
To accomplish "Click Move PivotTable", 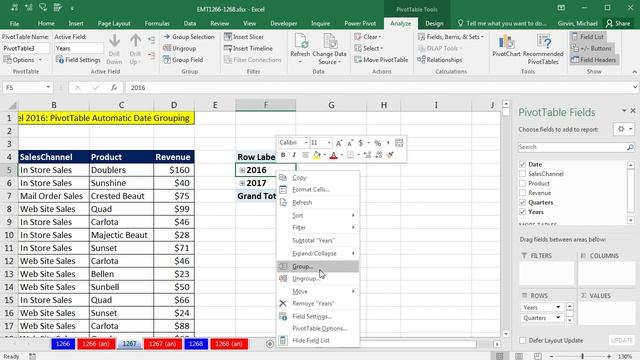I will [381, 60].
